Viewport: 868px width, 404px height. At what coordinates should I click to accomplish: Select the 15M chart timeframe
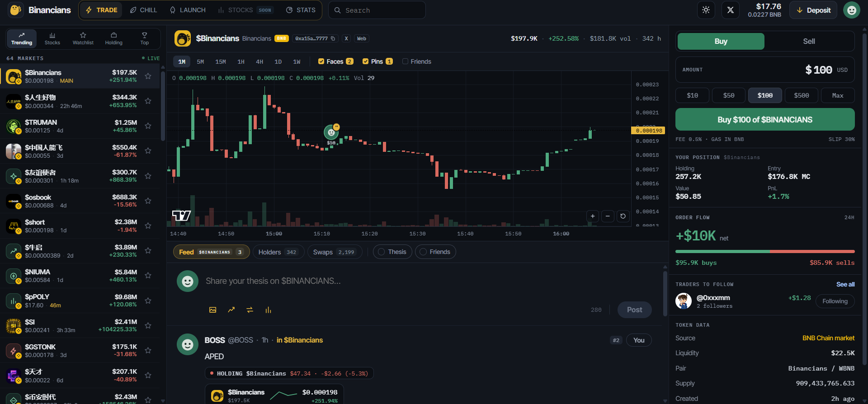click(x=221, y=61)
